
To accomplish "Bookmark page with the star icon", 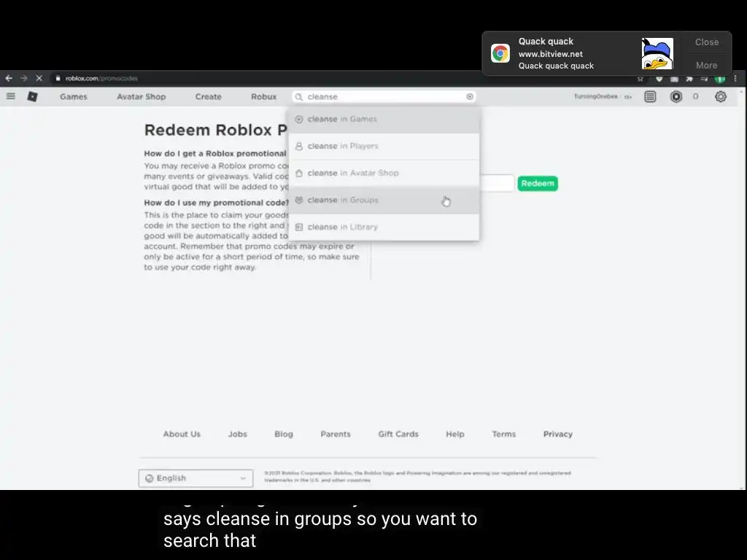I will click(x=640, y=79).
